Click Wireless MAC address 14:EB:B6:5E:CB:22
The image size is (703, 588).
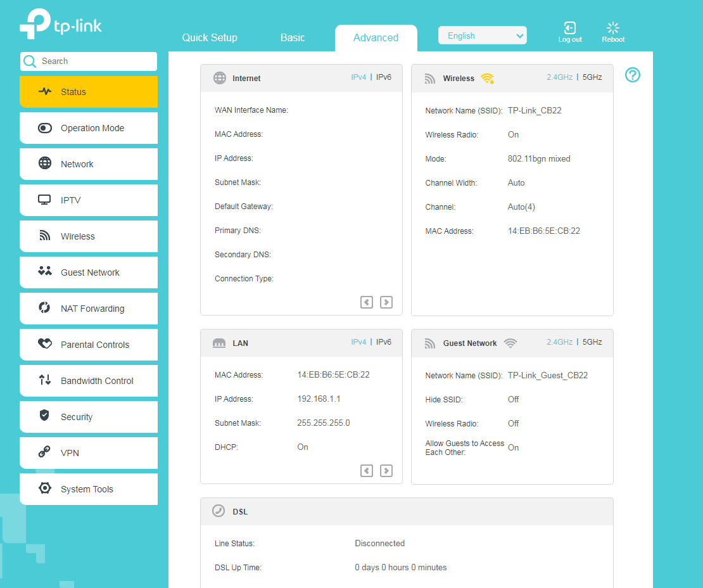click(544, 231)
